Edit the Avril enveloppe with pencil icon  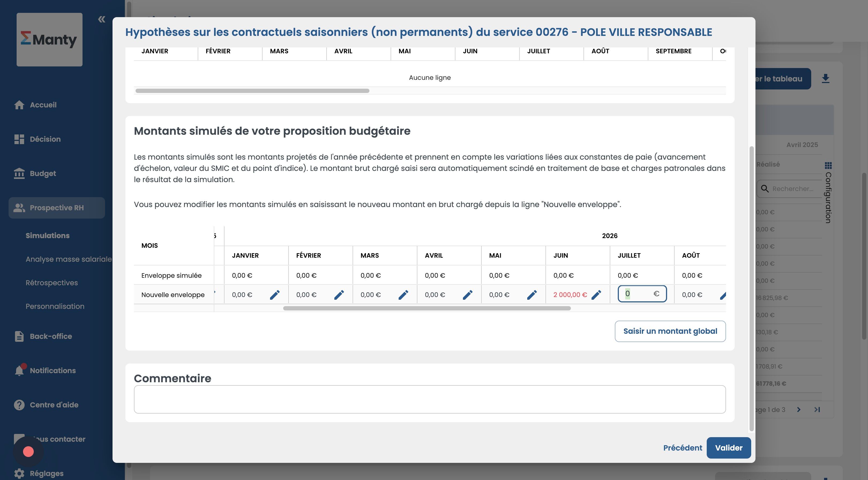pos(467,295)
